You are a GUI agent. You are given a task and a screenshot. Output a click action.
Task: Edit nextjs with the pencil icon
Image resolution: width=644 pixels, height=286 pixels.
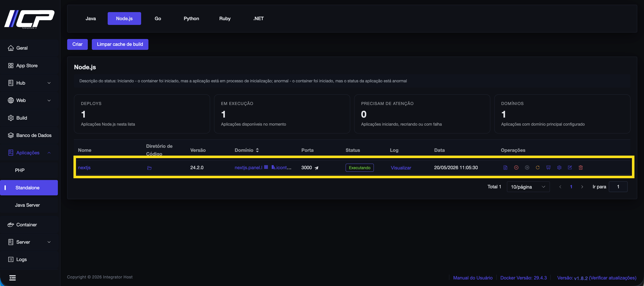pyautogui.click(x=570, y=168)
